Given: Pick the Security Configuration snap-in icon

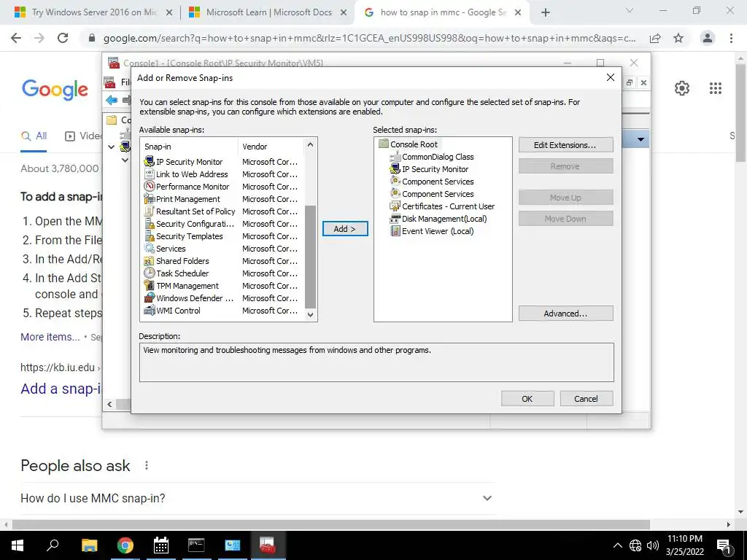Looking at the screenshot, I should (149, 224).
